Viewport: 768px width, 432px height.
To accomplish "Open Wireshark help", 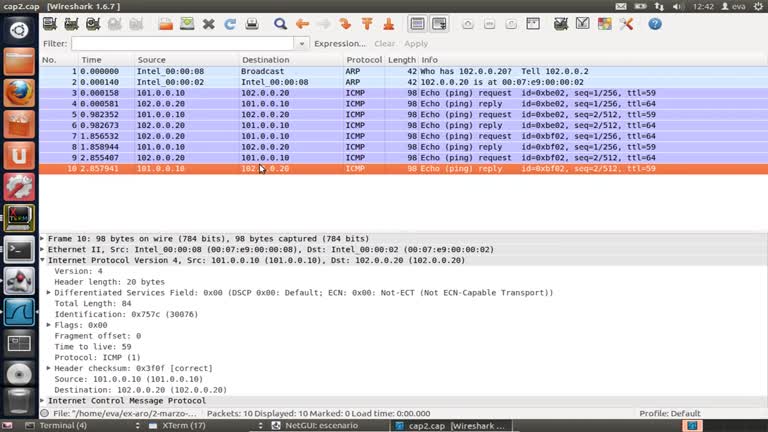I will click(655, 24).
